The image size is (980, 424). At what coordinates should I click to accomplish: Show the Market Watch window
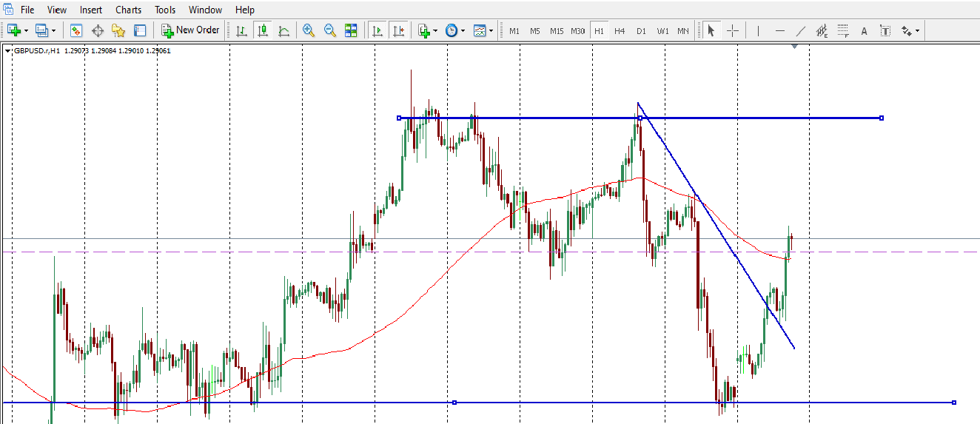click(76, 30)
